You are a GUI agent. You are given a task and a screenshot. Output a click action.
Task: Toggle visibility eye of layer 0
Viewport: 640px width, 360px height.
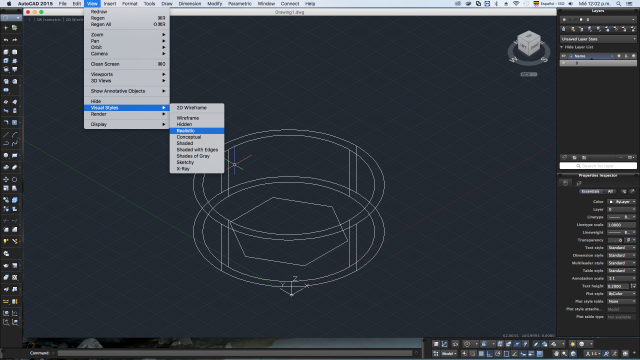point(564,63)
